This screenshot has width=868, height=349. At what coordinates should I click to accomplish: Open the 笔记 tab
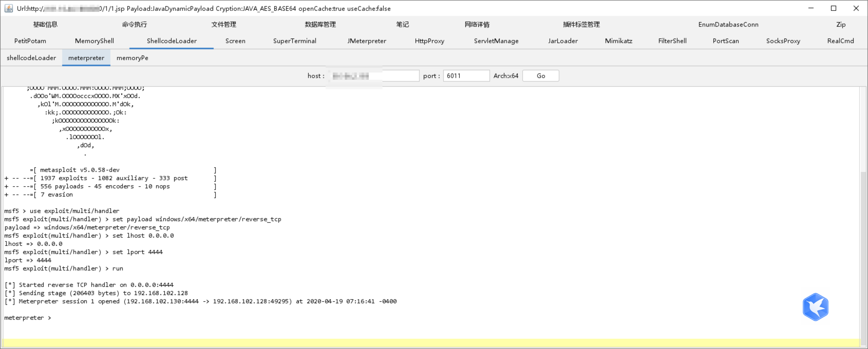click(402, 24)
